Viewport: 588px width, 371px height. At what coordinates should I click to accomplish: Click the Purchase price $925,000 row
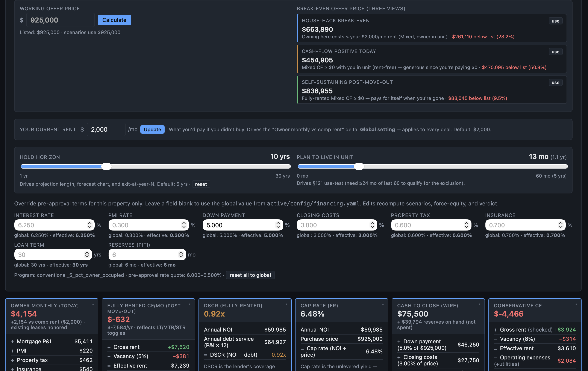click(x=341, y=339)
